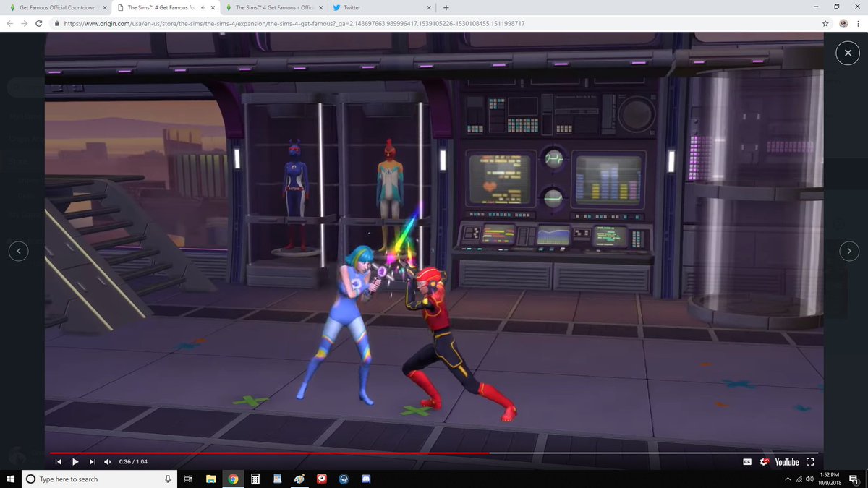Open File Explorer from the taskbar

[210, 479]
